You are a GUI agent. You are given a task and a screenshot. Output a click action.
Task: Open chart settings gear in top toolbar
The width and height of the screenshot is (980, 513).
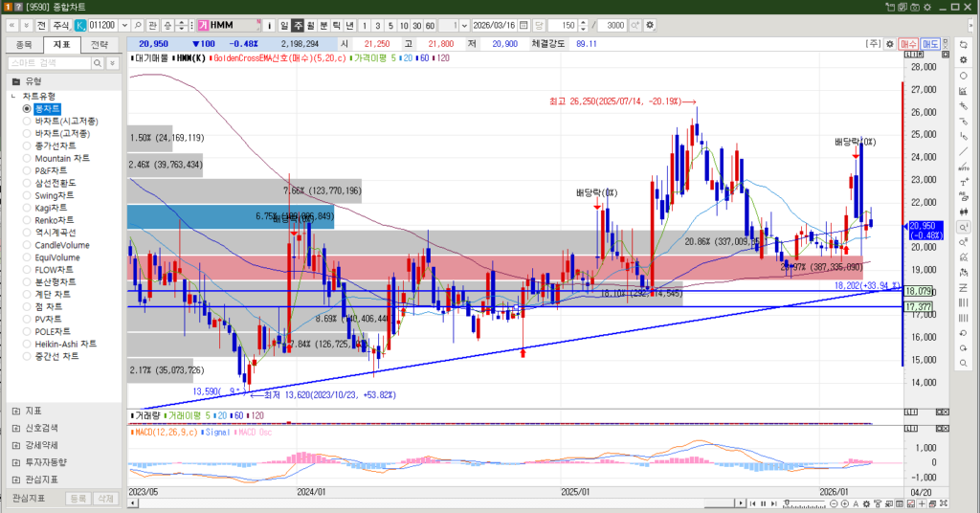(x=651, y=24)
